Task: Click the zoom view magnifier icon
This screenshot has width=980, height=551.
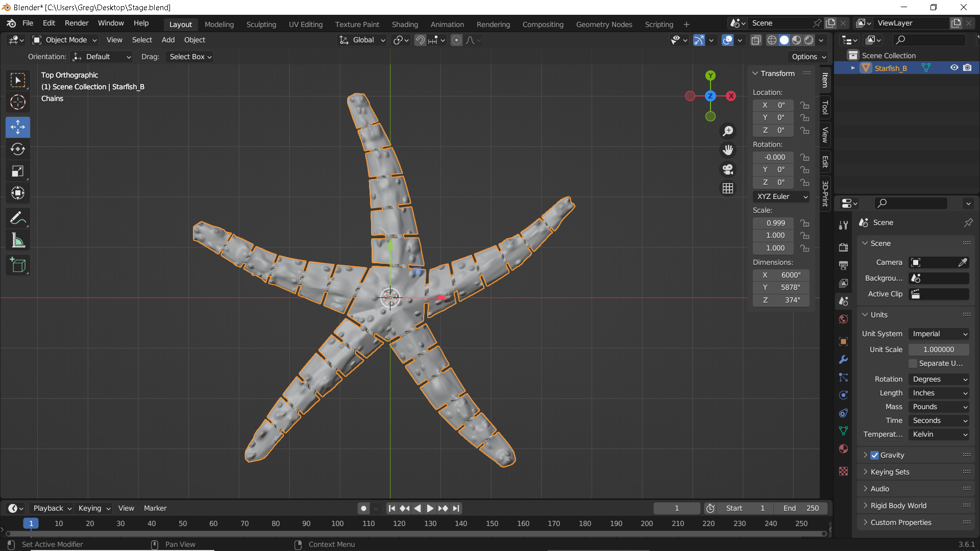Action: click(728, 131)
